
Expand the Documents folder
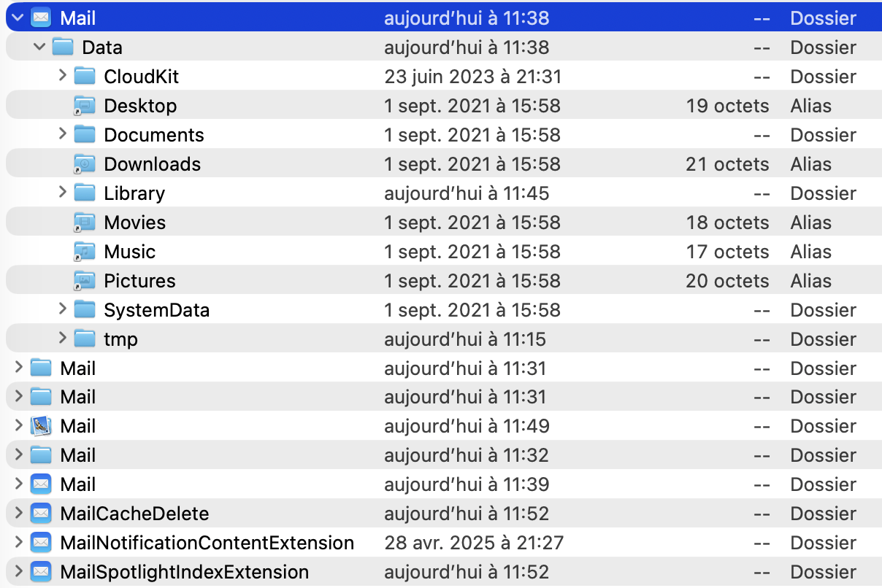point(63,134)
